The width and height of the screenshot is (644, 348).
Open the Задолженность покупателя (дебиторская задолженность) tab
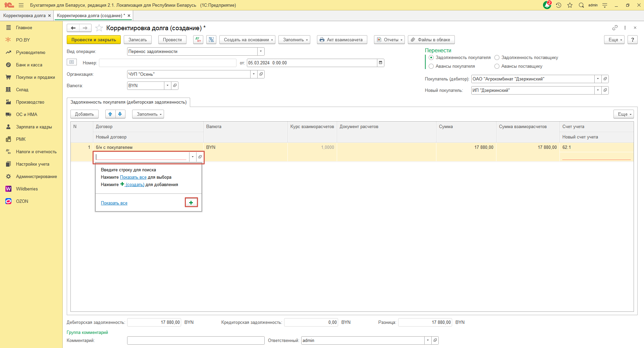tap(128, 102)
